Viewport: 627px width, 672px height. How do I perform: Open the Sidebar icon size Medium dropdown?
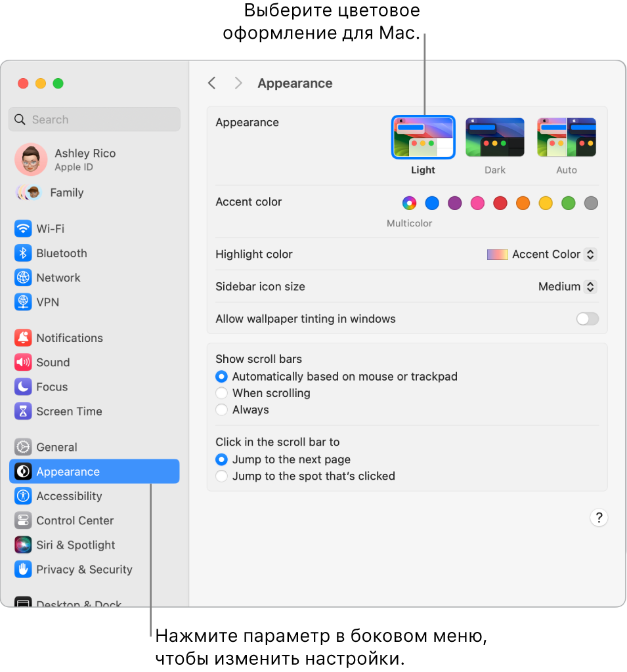coord(567,286)
